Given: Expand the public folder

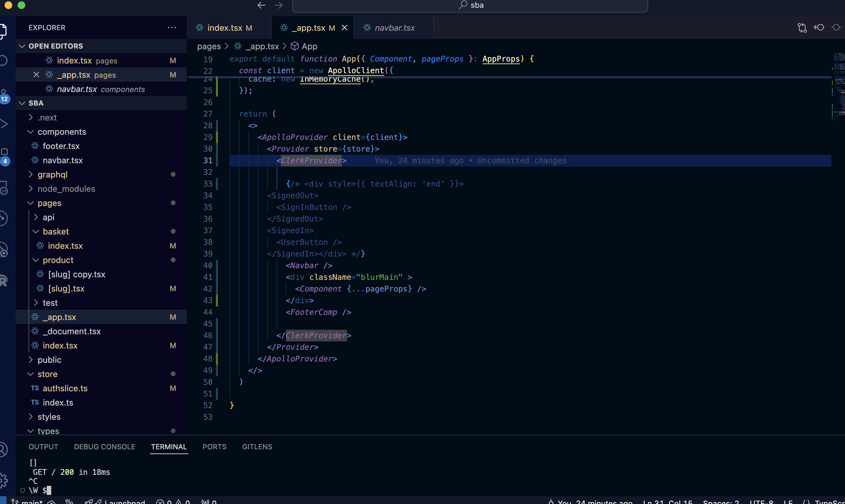Looking at the screenshot, I should pos(49,360).
